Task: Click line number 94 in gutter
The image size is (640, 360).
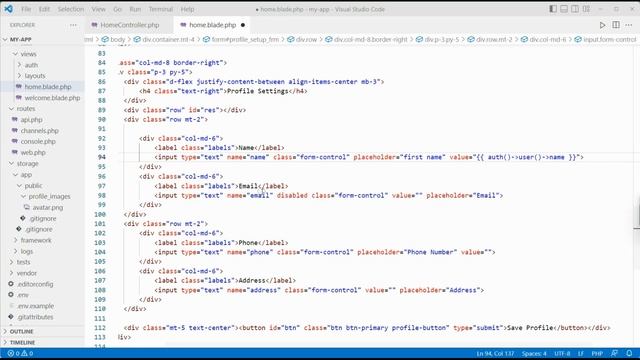Action: (101, 157)
